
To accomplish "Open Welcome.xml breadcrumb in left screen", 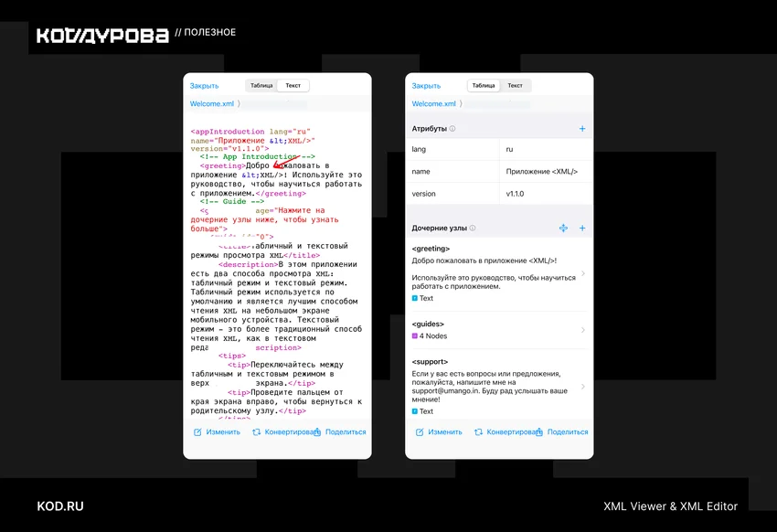I will point(212,103).
